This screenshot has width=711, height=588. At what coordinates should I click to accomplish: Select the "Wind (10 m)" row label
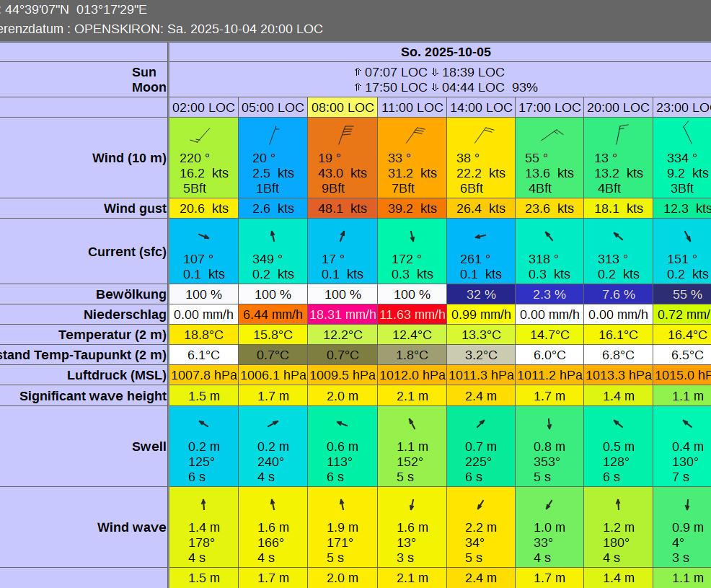[x=129, y=158]
